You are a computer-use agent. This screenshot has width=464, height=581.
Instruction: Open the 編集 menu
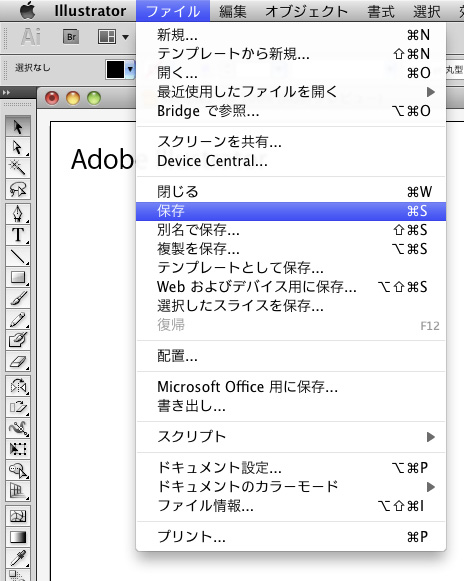tap(233, 11)
